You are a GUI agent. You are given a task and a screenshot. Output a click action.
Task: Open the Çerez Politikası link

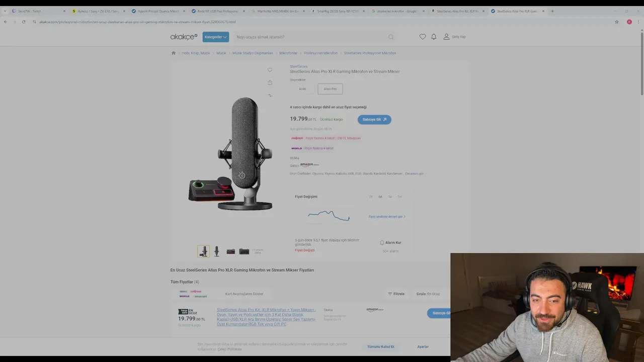click(229, 349)
